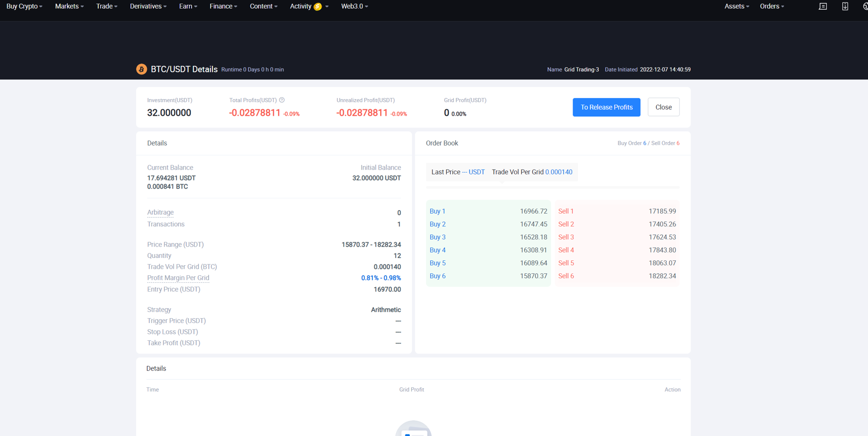Screen dimensions: 868x436
Task: Click the Total Profits help question-mark icon
Action: 282,100
